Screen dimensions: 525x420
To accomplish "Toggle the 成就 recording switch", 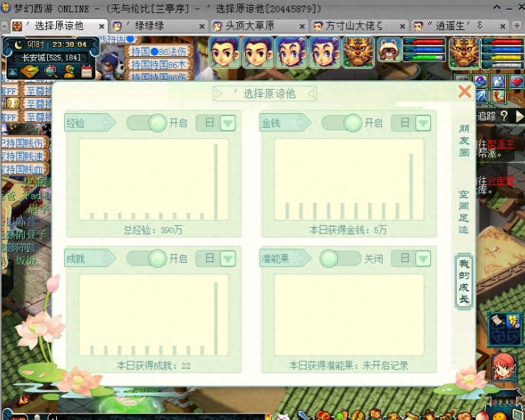I will point(147,258).
